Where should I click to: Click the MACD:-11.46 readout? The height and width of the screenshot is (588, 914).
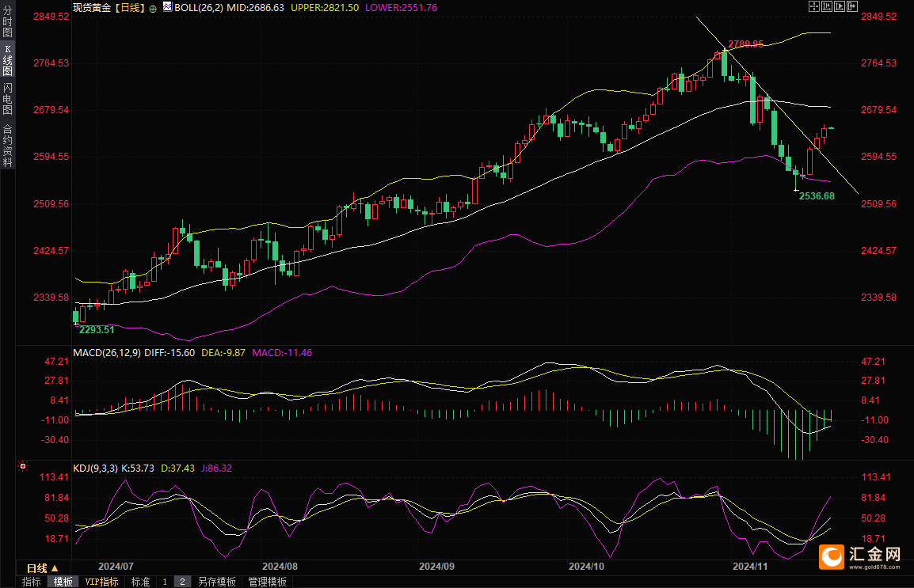(x=282, y=353)
